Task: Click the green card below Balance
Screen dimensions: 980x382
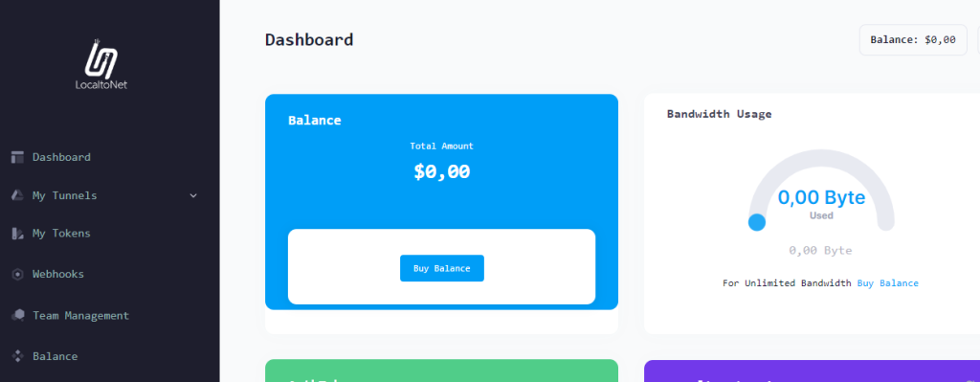Action: [441, 371]
